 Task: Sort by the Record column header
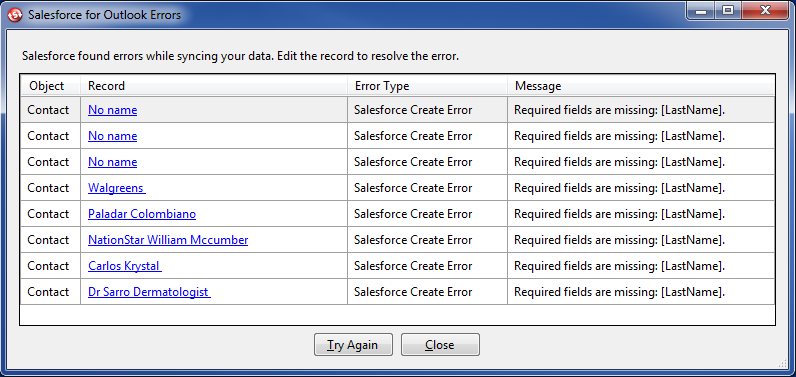(214, 86)
